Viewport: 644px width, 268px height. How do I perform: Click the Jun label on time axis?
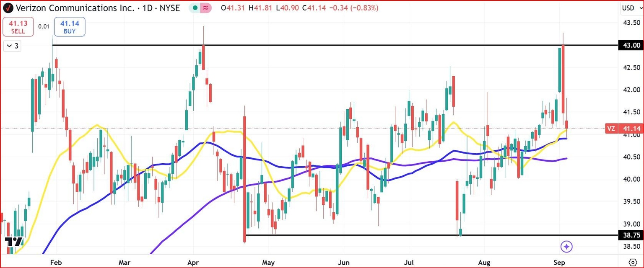pyautogui.click(x=343, y=263)
